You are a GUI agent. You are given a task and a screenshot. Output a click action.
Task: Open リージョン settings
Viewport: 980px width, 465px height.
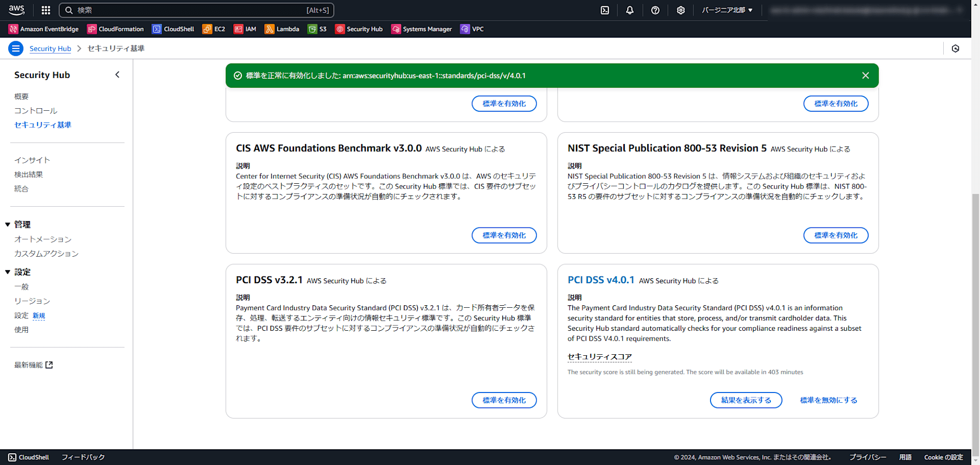tap(32, 301)
